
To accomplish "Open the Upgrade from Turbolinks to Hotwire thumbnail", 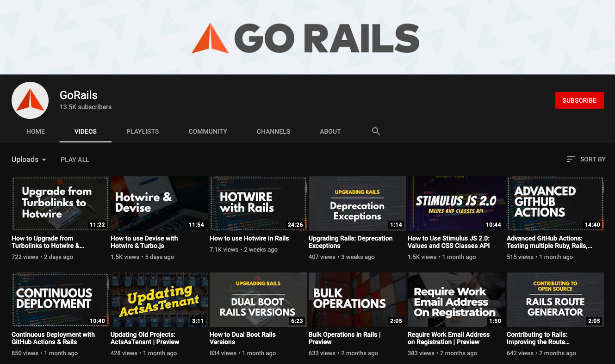I will click(x=60, y=204).
